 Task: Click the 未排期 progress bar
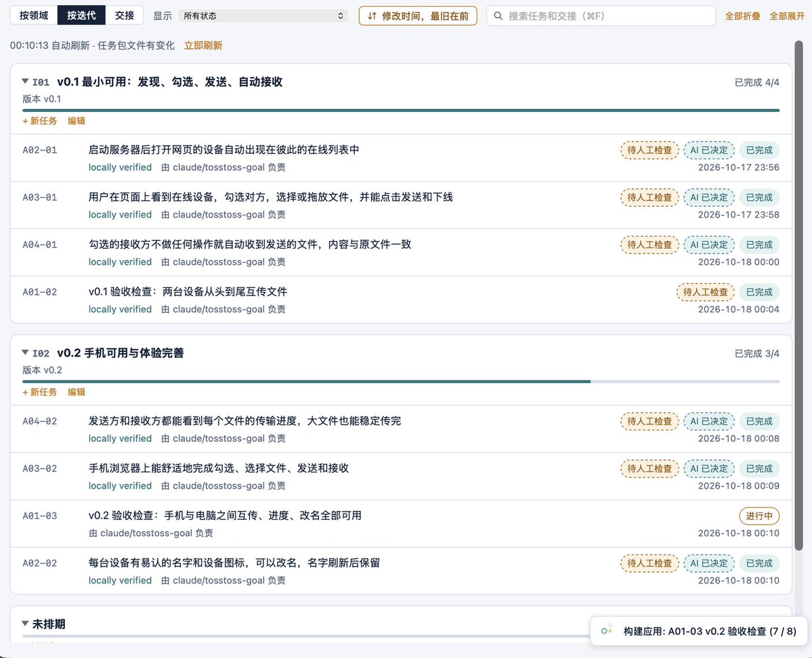305,636
